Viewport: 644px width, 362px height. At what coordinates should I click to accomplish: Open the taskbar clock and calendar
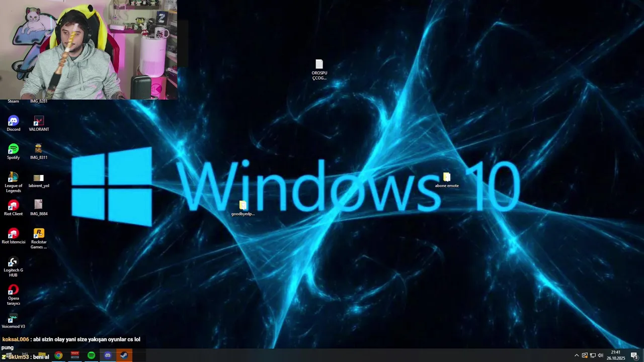click(x=616, y=355)
